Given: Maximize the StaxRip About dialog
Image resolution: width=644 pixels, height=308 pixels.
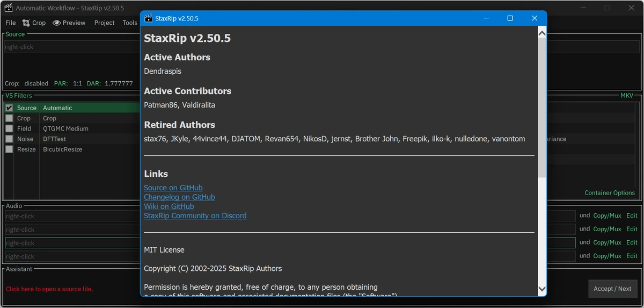Looking at the screenshot, I should pos(510,18).
